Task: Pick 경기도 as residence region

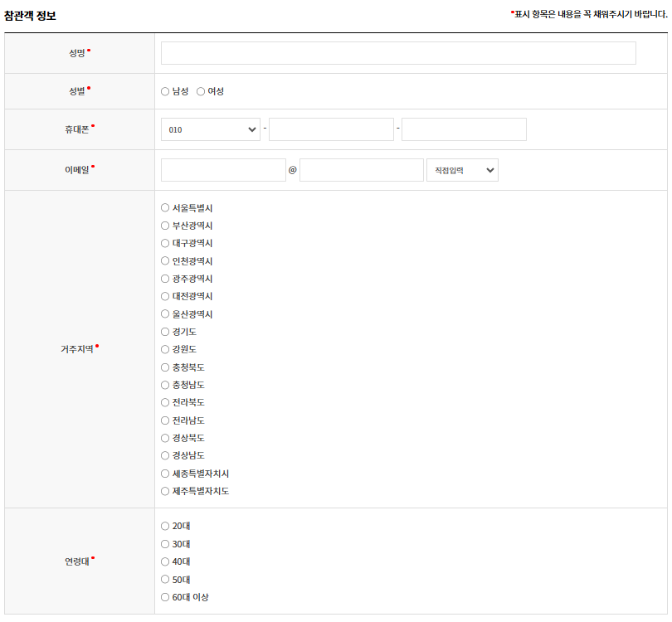Action: pos(165,331)
